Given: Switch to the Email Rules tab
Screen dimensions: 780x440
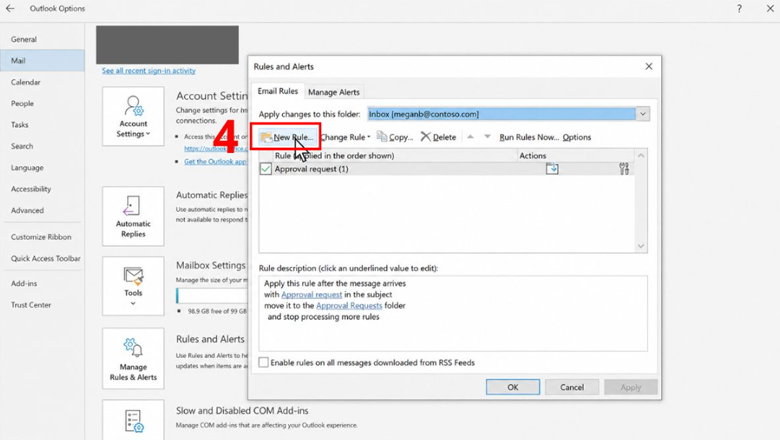Looking at the screenshot, I should tap(278, 91).
